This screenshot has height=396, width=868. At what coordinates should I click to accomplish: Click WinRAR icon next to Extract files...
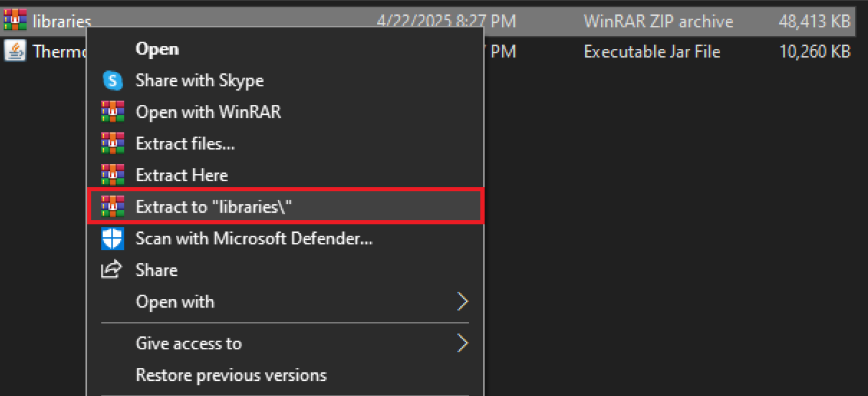click(113, 144)
